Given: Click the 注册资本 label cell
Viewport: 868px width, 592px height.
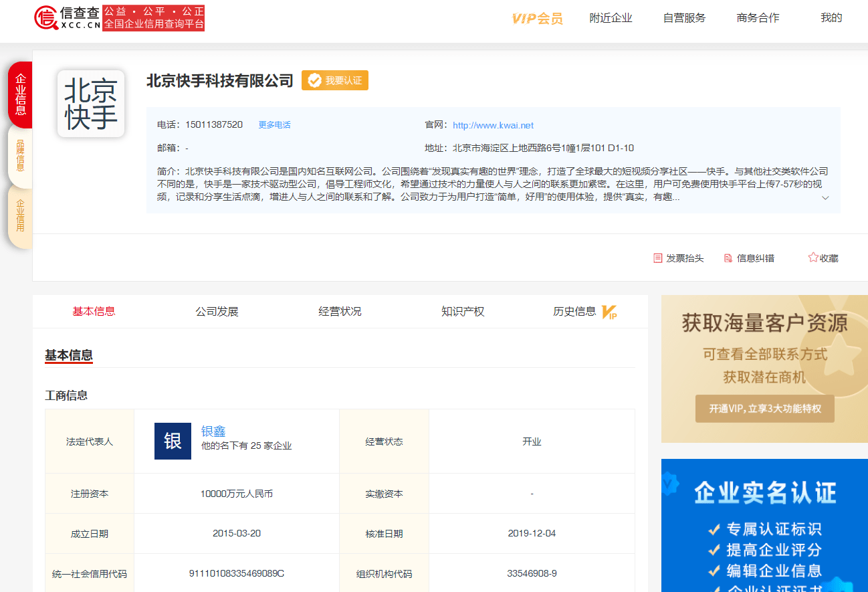Looking at the screenshot, I should [90, 494].
